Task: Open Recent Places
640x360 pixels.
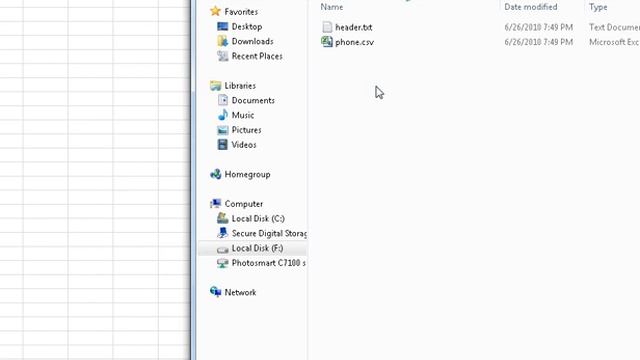Action: click(257, 56)
